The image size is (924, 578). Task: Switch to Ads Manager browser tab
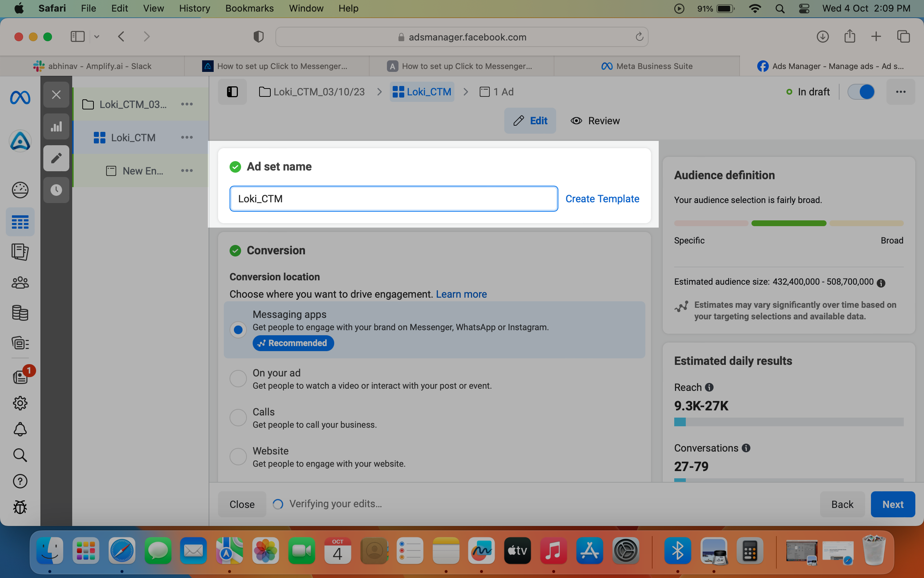pyautogui.click(x=831, y=66)
